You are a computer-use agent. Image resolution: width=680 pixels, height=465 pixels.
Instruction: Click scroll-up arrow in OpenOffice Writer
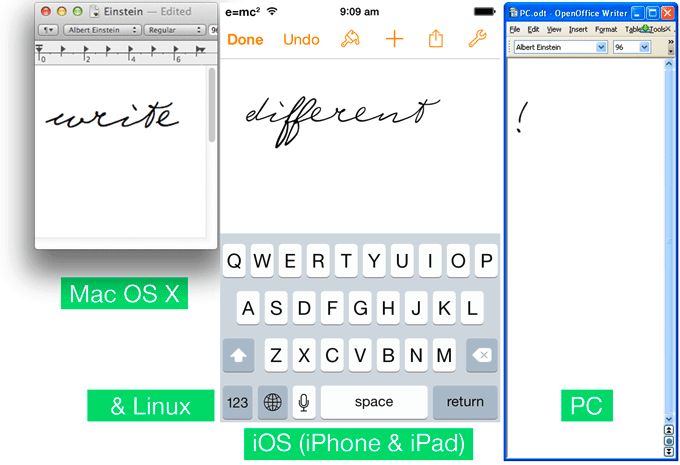(x=669, y=64)
